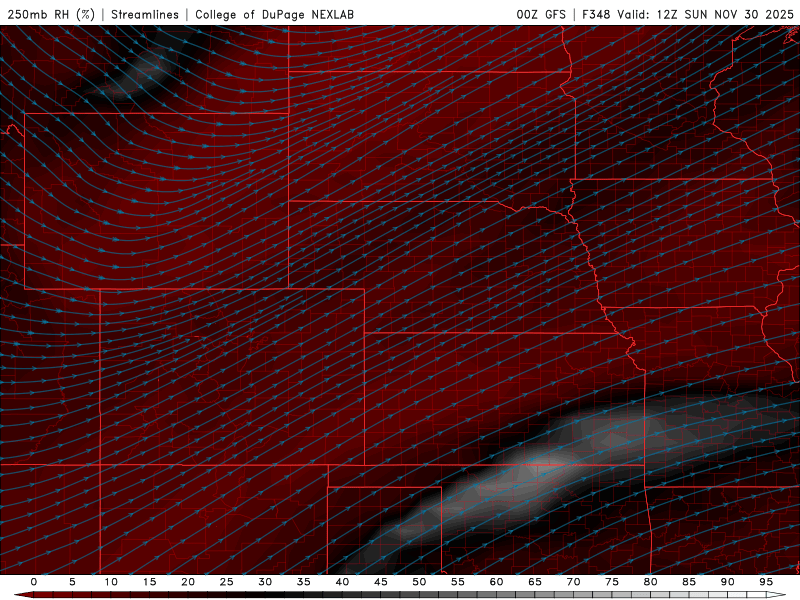800x600 pixels.
Task: Click 'Valid: 12Z SUN NOV 30 2025' text
Action: coord(705,14)
